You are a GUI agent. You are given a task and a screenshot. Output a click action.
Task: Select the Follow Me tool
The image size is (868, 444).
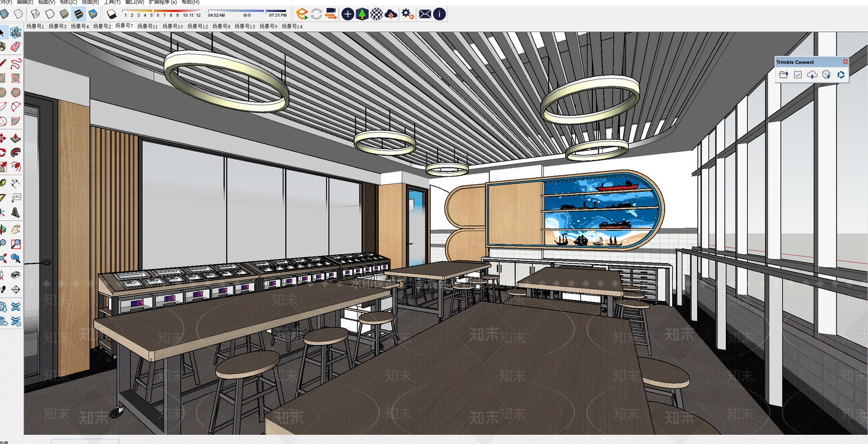pos(16,152)
